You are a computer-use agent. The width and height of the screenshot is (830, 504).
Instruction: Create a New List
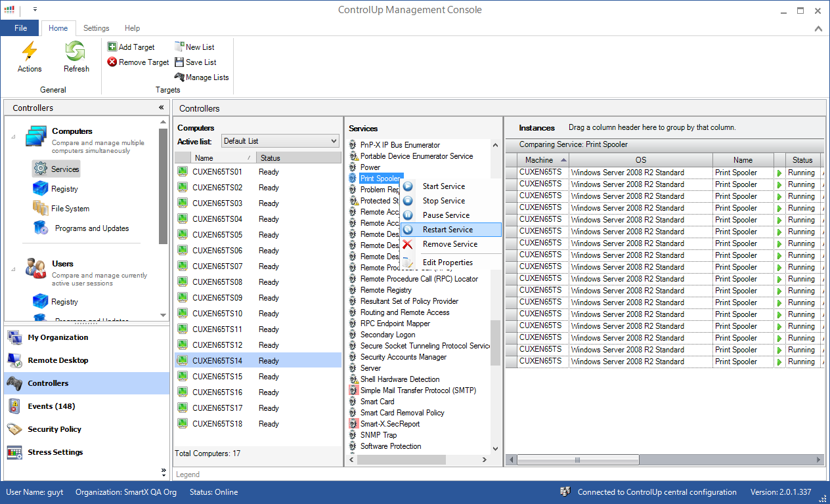(x=194, y=47)
